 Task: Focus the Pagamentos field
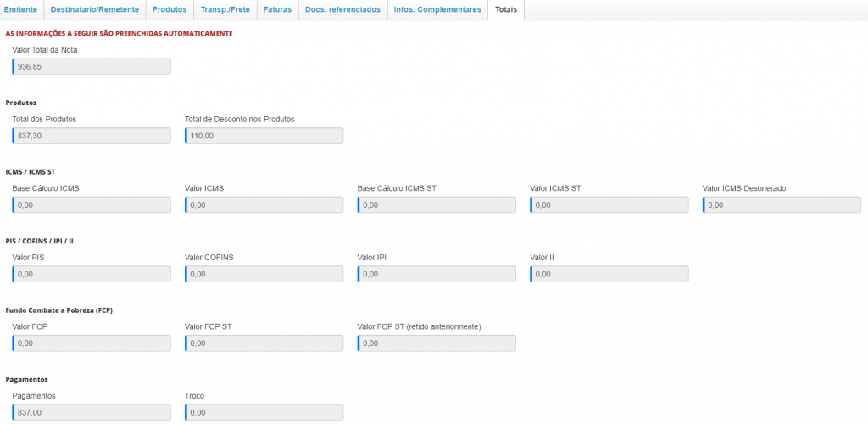92,412
